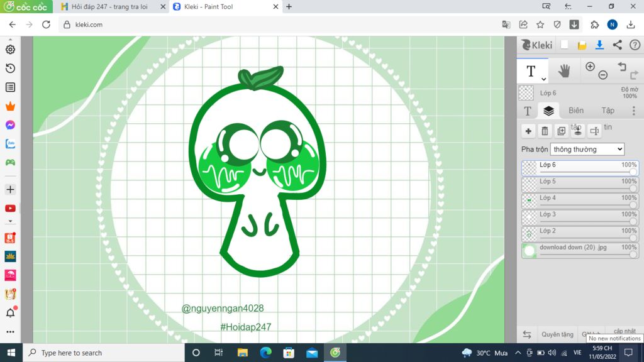
Task: Add a sidebar shortcut with plus icon
Action: [10, 190]
